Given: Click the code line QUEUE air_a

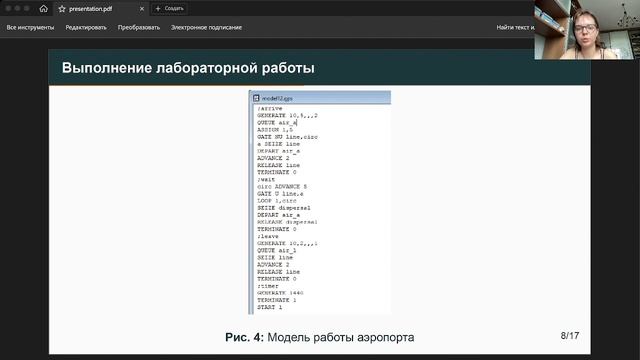Looking at the screenshot, I should tap(277, 122).
